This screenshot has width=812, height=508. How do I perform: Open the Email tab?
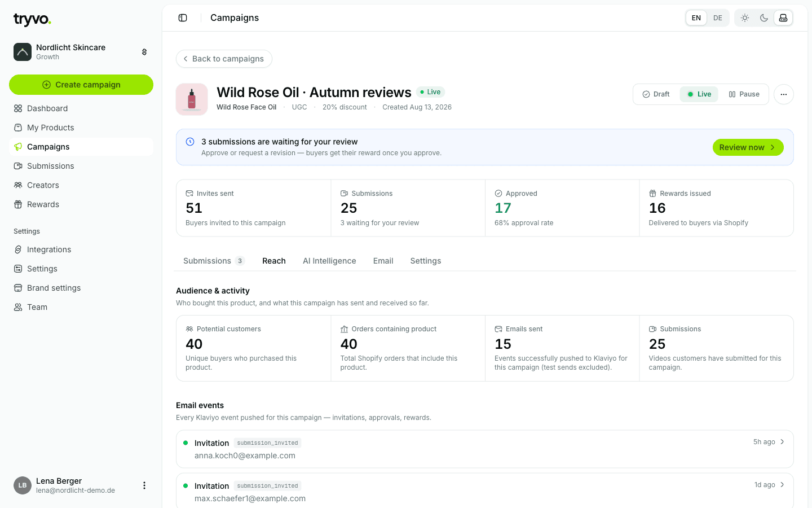(x=383, y=261)
